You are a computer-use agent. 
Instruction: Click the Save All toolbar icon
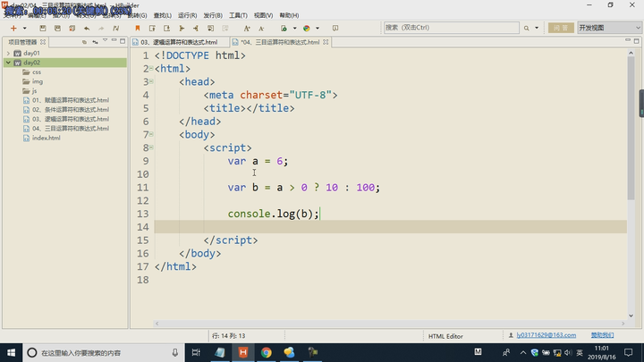72,29
